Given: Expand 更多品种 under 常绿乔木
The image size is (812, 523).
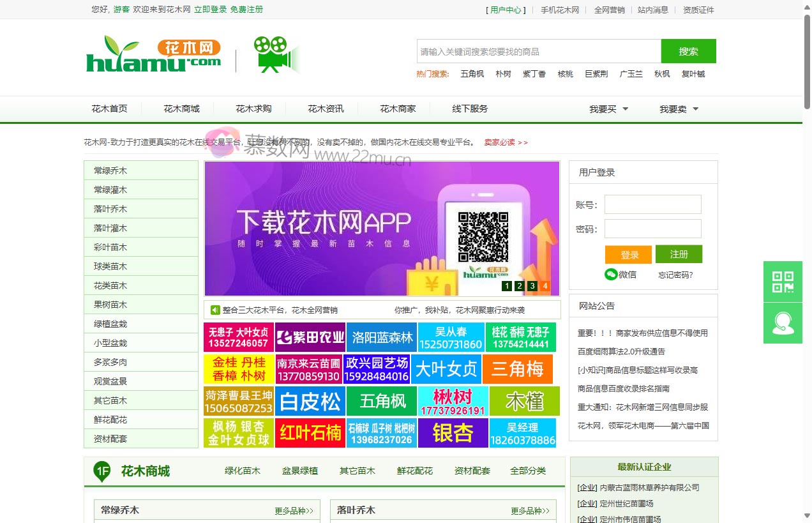Looking at the screenshot, I should [294, 511].
